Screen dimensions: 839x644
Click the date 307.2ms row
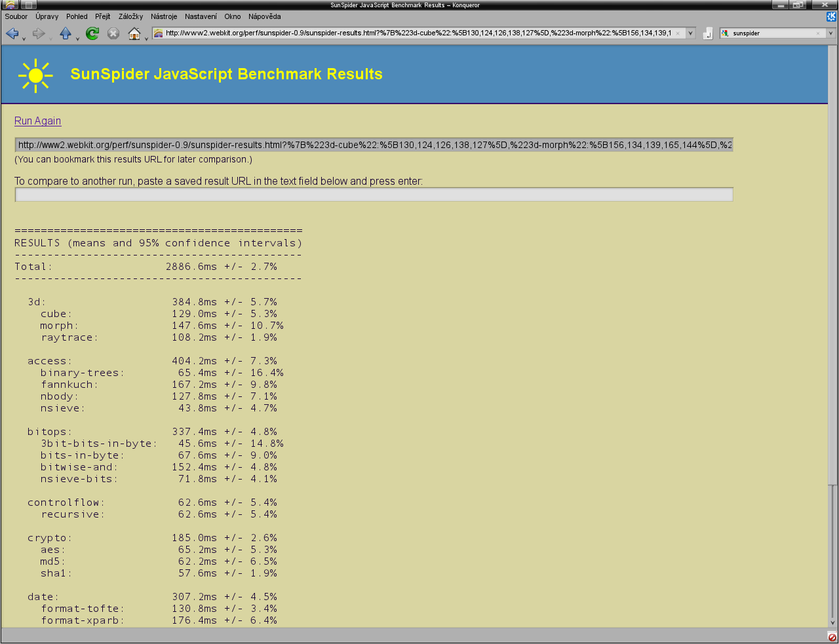[x=152, y=597]
